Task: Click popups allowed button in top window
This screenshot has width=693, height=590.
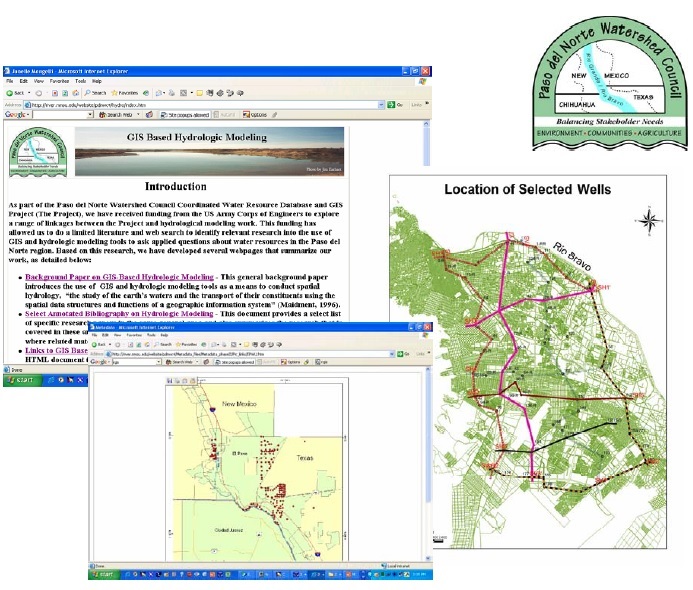Action: coord(185,114)
